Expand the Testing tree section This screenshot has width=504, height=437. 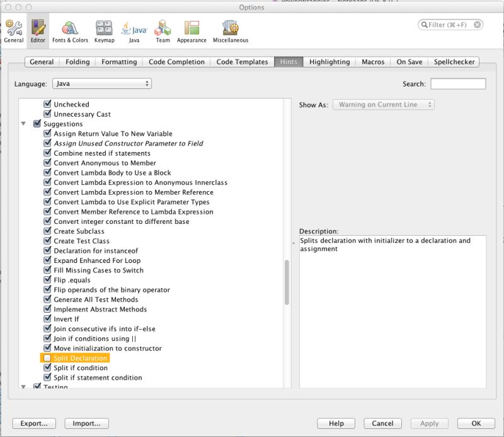pos(23,387)
